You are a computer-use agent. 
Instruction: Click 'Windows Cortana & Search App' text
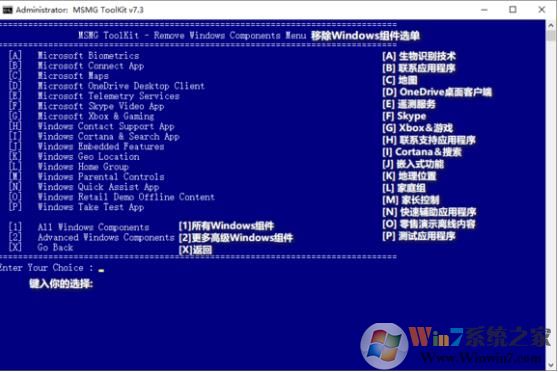coord(109,136)
